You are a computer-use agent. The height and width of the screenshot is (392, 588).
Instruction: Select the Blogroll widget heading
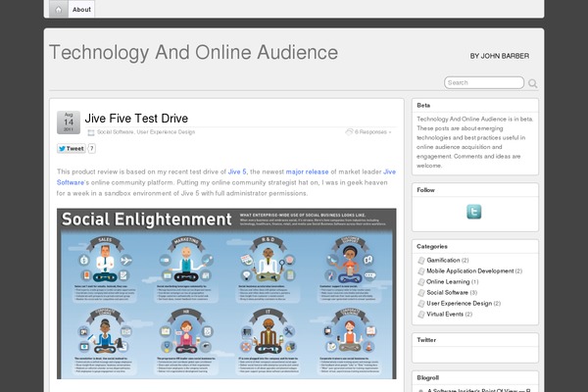[428, 377]
